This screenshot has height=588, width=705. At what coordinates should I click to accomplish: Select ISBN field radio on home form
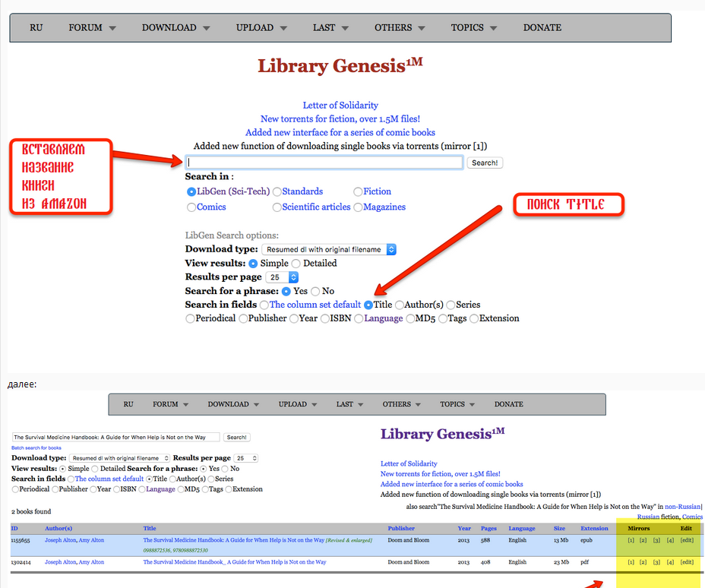pos(325,319)
